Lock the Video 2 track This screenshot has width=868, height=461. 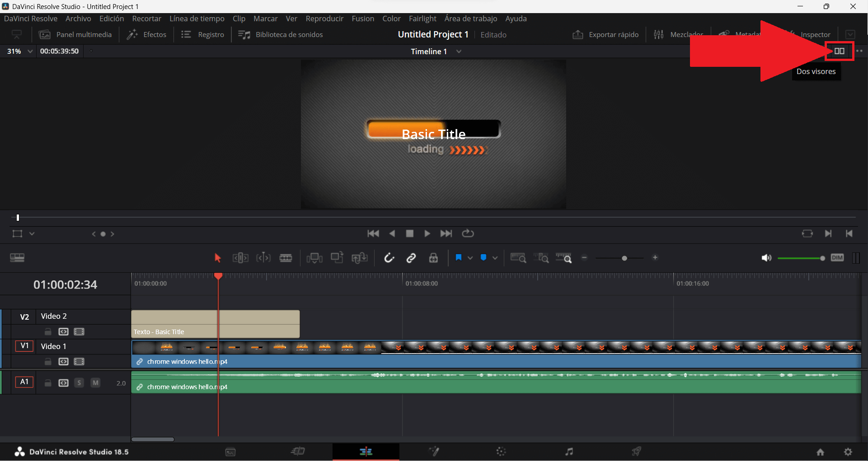(x=48, y=332)
